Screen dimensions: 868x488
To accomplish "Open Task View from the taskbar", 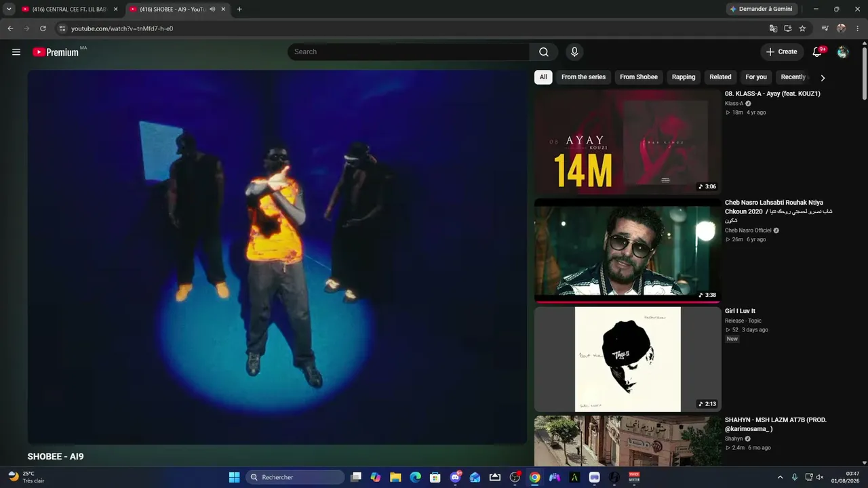I will (x=356, y=477).
